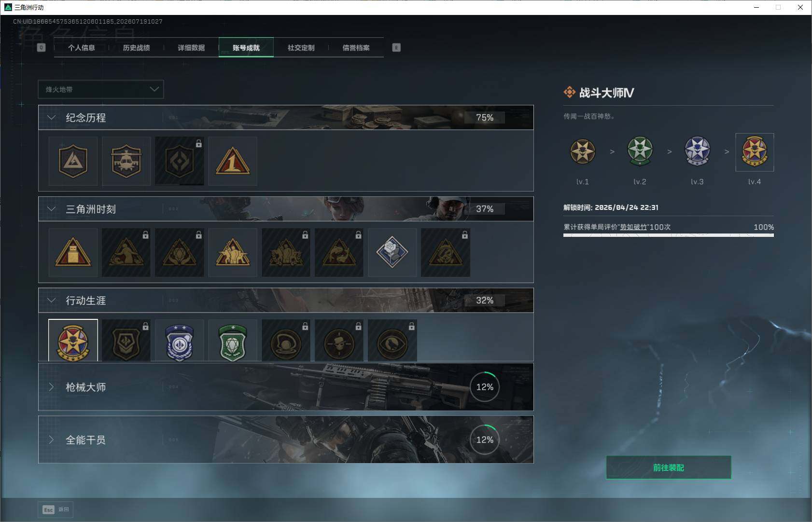Image resolution: width=812 pixels, height=522 pixels.
Task: Click the 解锁时间 unlock date text
Action: pyautogui.click(x=611, y=207)
